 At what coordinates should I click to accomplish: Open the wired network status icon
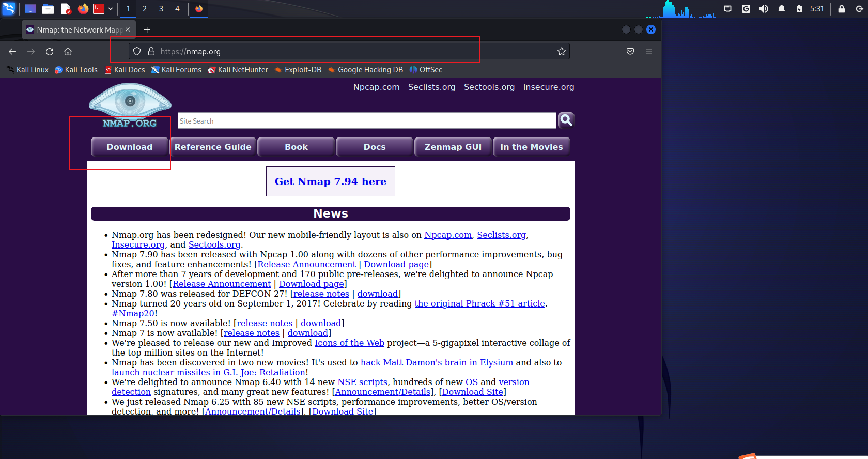[728, 9]
